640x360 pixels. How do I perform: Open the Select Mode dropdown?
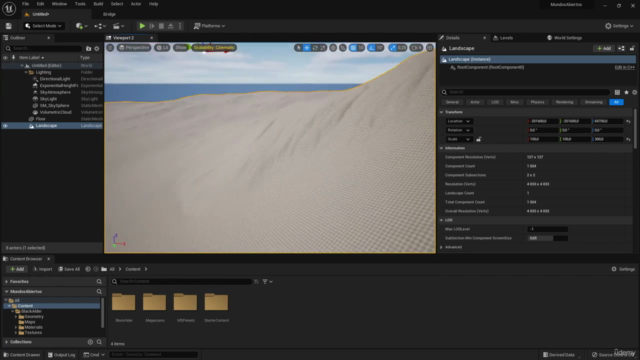click(43, 26)
